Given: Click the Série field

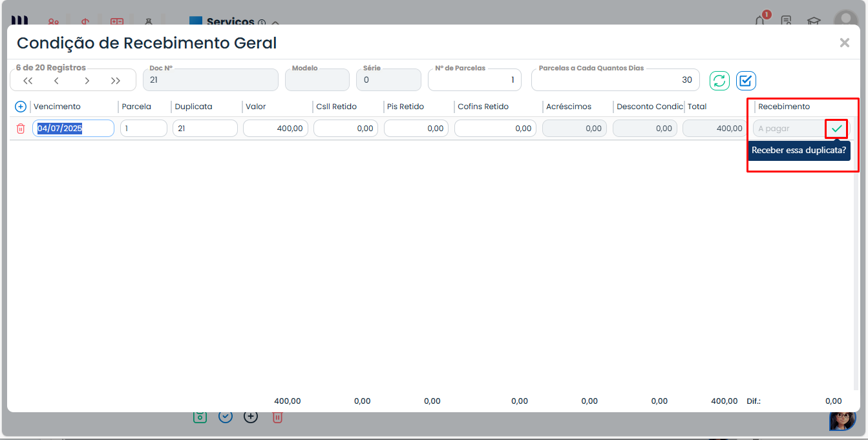Looking at the screenshot, I should [388, 80].
